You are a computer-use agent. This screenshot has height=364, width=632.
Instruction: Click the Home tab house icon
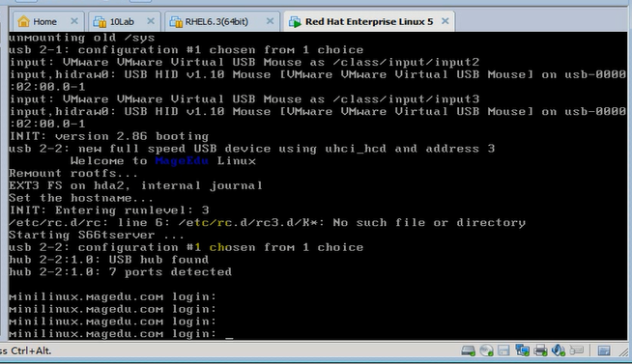coord(24,21)
